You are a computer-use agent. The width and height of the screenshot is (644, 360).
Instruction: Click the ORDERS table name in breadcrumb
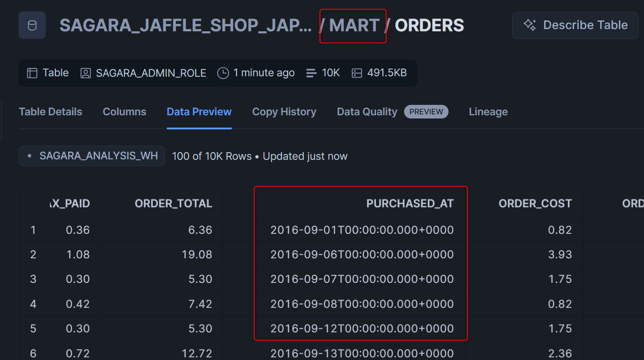429,25
